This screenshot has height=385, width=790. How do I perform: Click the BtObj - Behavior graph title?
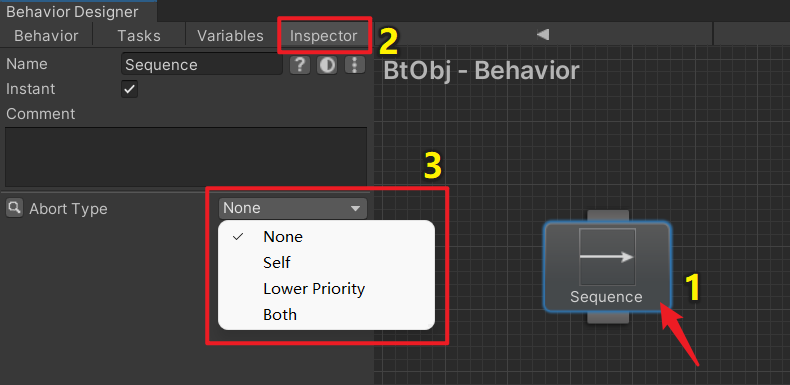point(481,71)
